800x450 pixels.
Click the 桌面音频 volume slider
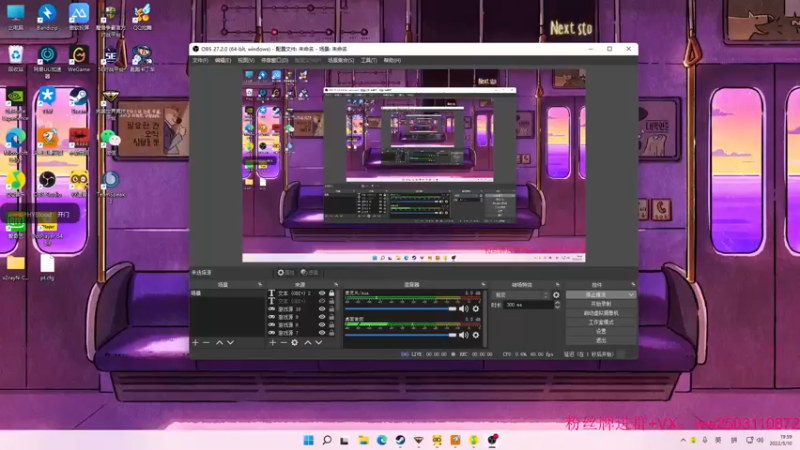coord(401,335)
